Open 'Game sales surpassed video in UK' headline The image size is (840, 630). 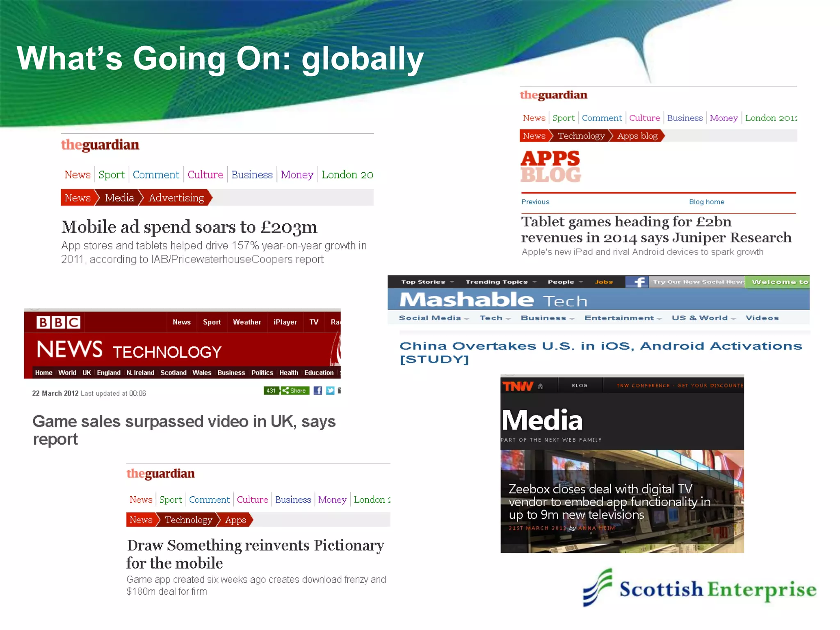coord(184,430)
